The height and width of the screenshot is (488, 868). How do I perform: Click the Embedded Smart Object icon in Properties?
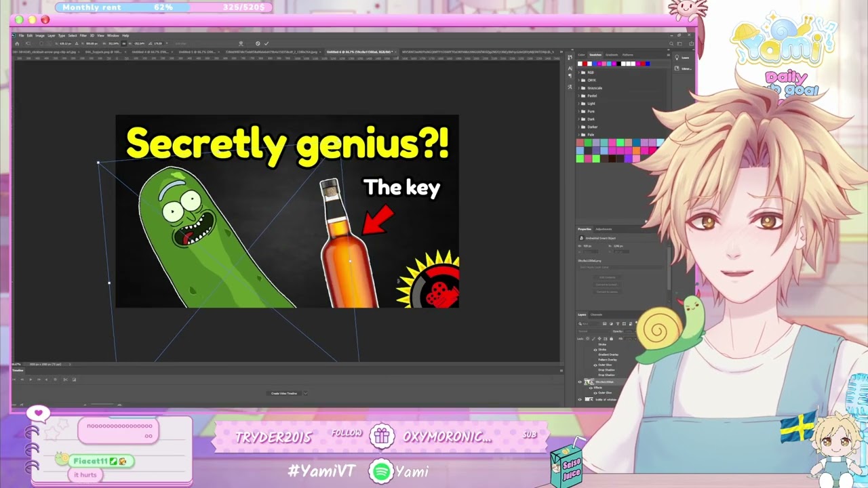click(x=581, y=238)
